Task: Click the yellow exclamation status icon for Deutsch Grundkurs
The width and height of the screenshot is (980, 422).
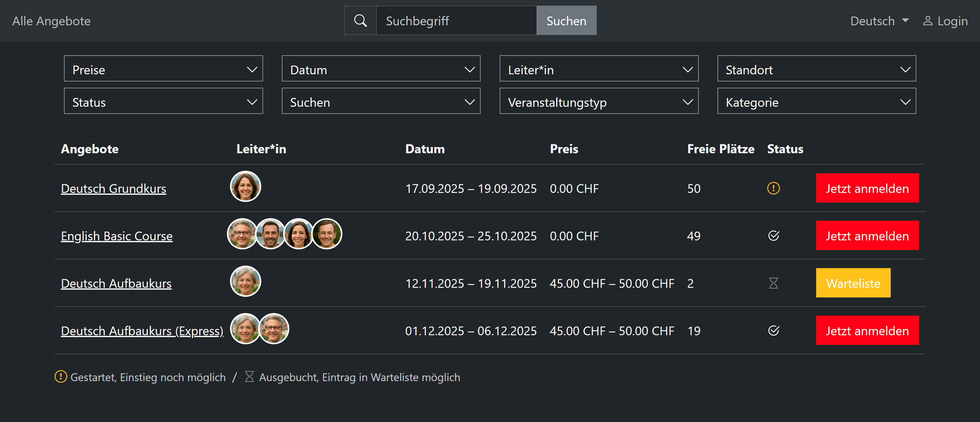Action: 773,188
